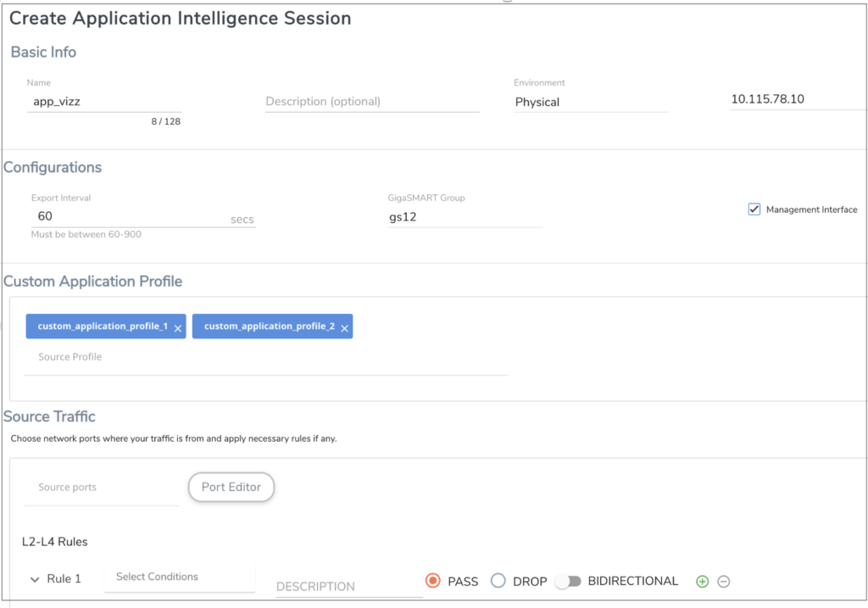The height and width of the screenshot is (608, 868).
Task: Click the Name field containing app_vizz
Action: click(x=104, y=102)
